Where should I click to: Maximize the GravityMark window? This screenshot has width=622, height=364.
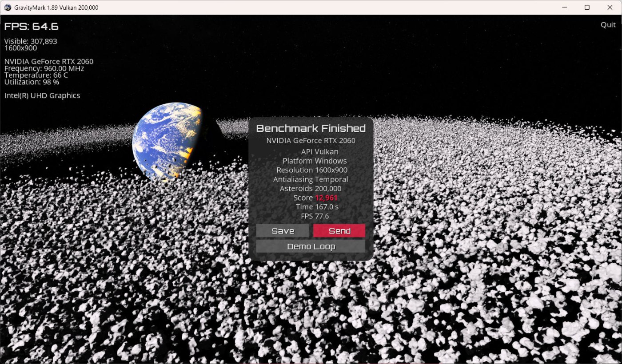587,8
